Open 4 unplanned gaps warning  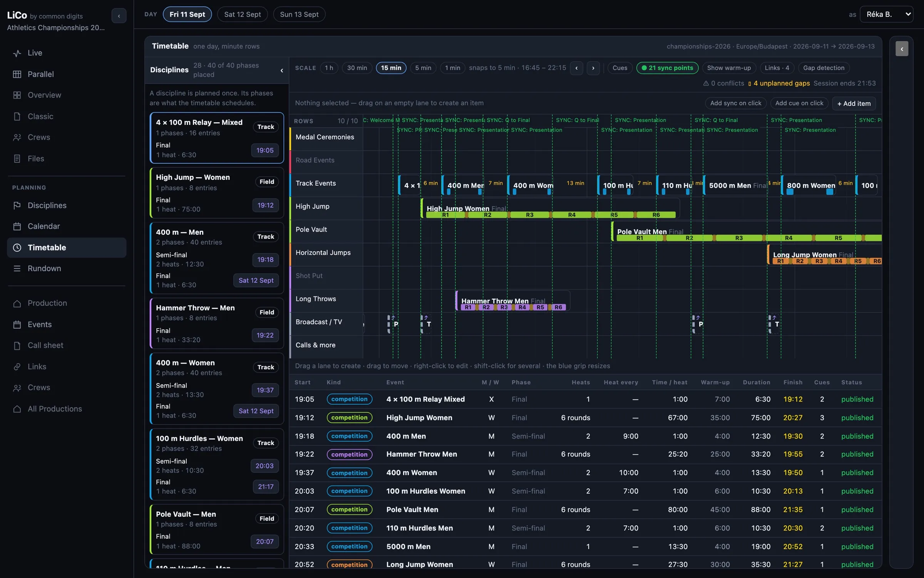(779, 83)
